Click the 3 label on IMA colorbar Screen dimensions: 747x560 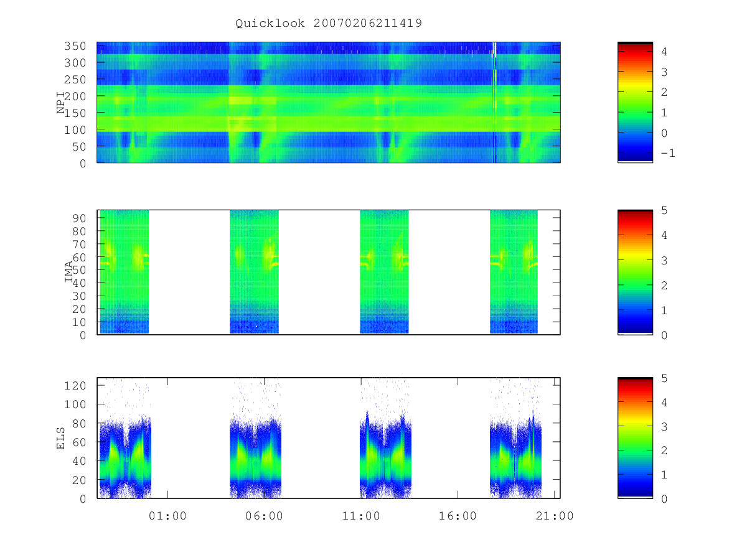664,260
